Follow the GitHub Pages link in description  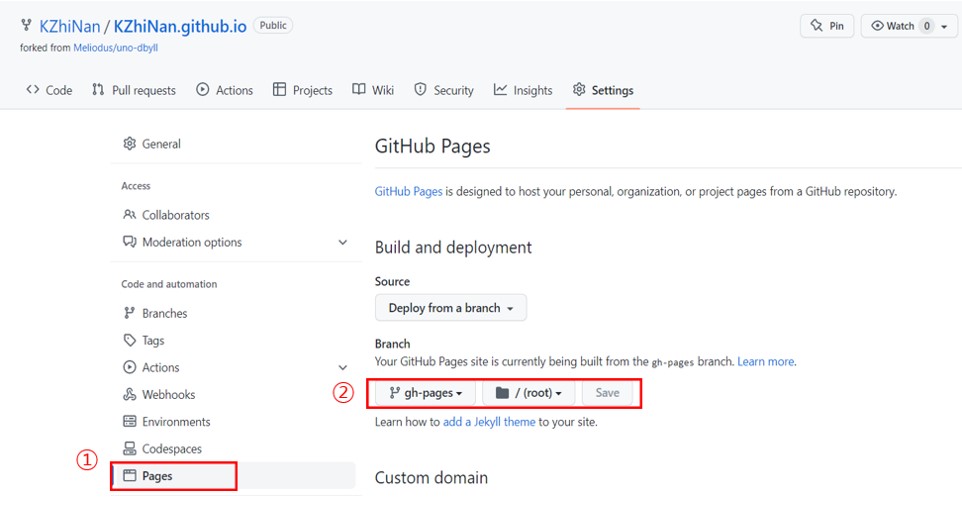coord(409,191)
